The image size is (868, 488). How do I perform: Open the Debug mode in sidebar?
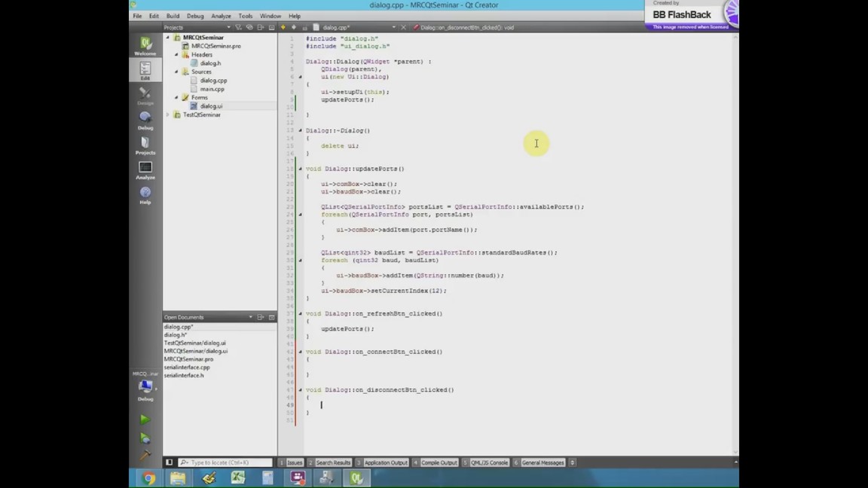coord(145,120)
